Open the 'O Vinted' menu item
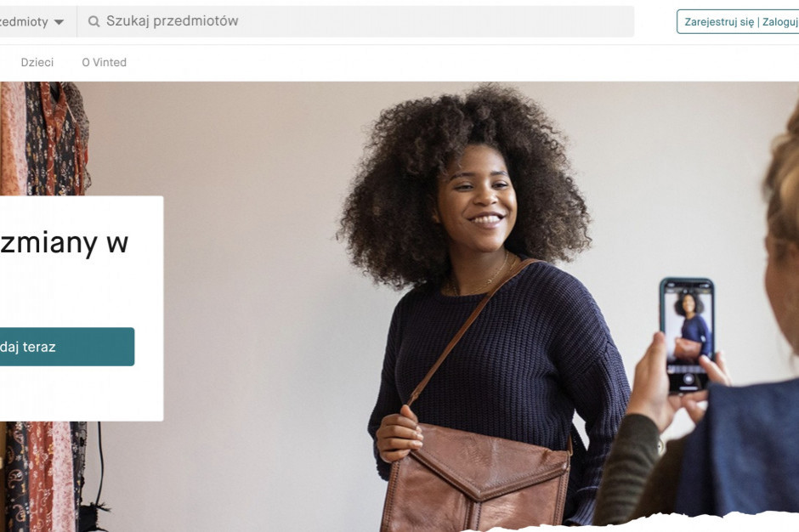 tap(105, 62)
